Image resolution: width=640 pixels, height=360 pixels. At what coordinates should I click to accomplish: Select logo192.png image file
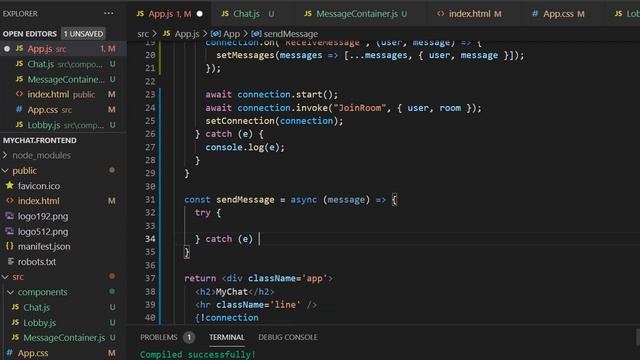(x=63, y=216)
